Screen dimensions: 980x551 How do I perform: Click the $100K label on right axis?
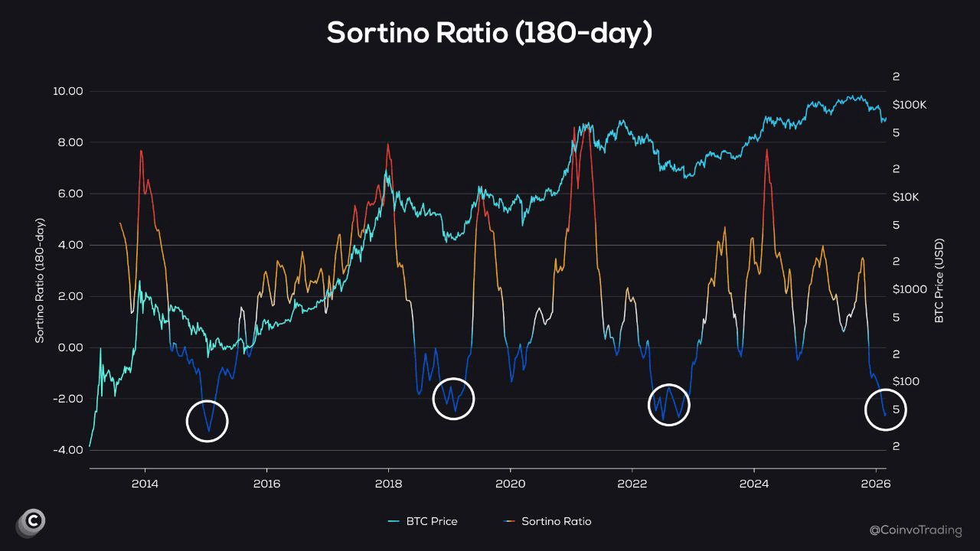tap(909, 105)
